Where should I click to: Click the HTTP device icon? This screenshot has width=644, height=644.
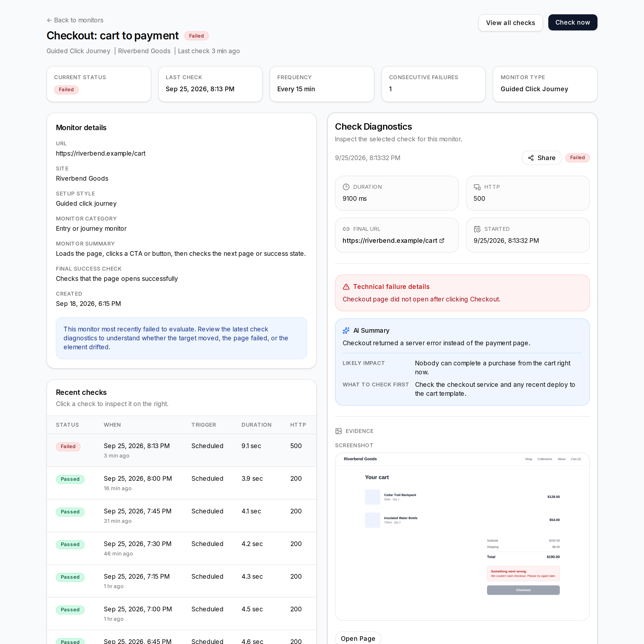(477, 187)
